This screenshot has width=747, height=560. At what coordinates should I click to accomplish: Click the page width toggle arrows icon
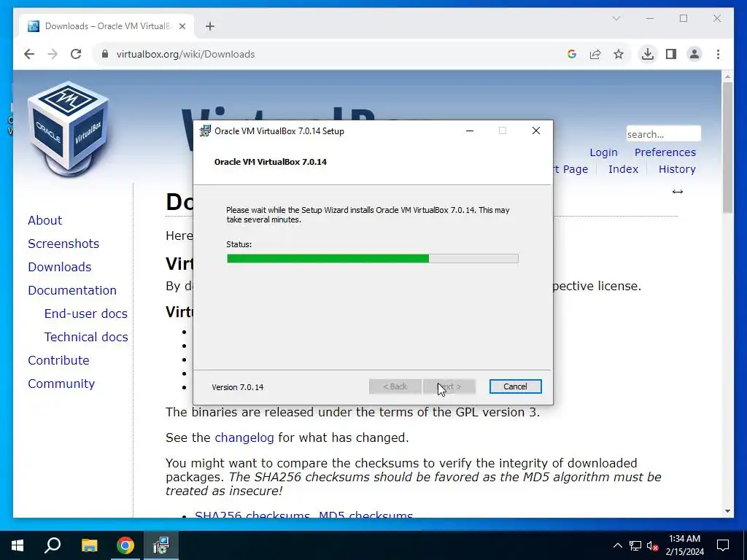[x=678, y=192]
